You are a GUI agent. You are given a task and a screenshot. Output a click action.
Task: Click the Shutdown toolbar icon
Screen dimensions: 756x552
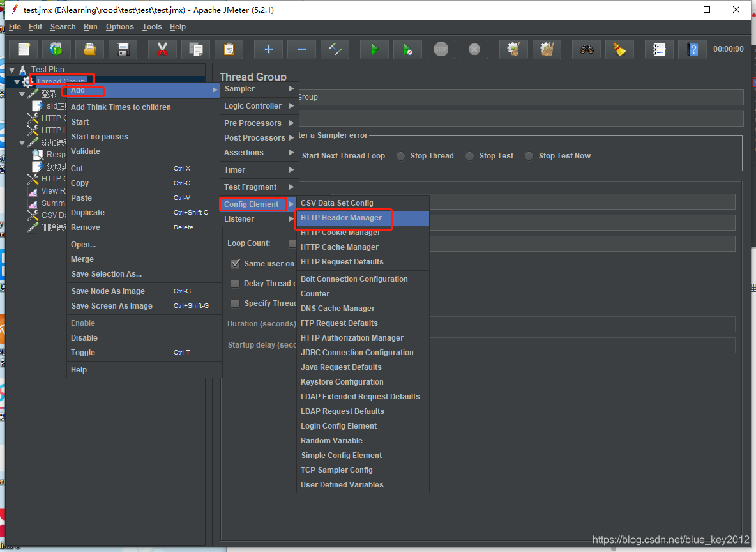tap(474, 49)
